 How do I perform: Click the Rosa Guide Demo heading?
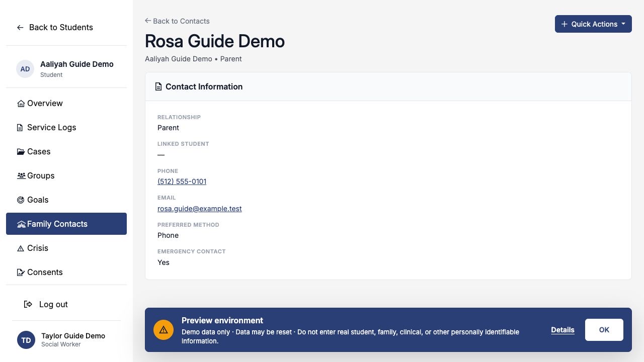(x=215, y=41)
